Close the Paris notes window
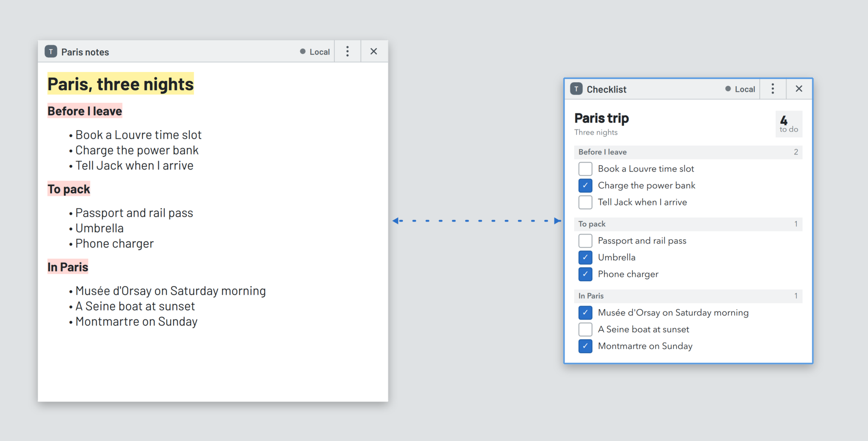Screen dimensions: 868x441 (x=374, y=52)
